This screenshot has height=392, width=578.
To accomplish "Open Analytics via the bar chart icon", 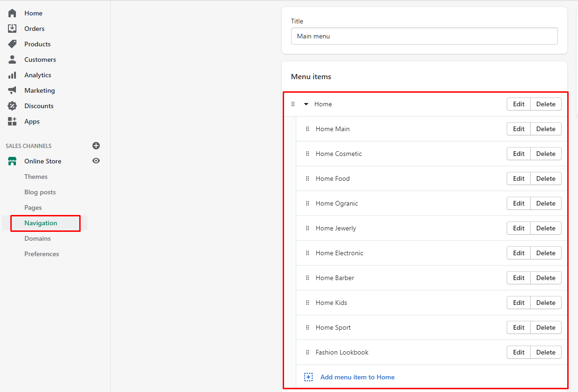I will 12,75.
